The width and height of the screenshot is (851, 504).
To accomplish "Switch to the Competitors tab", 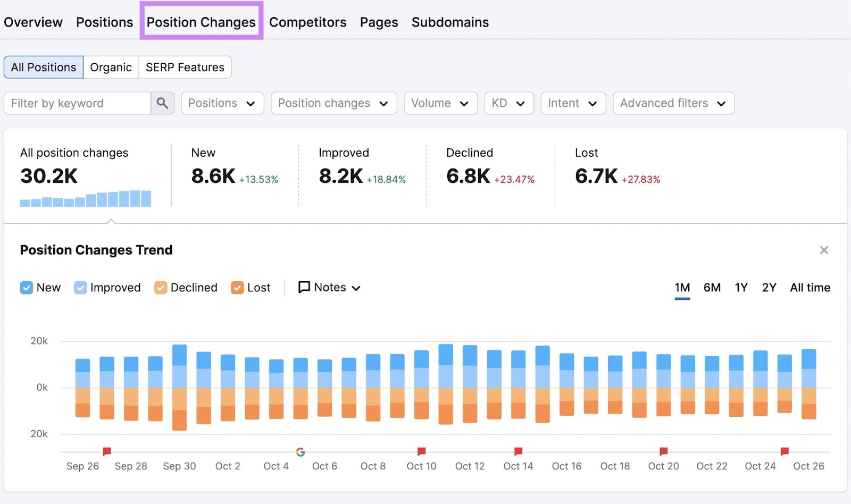I will click(x=307, y=22).
